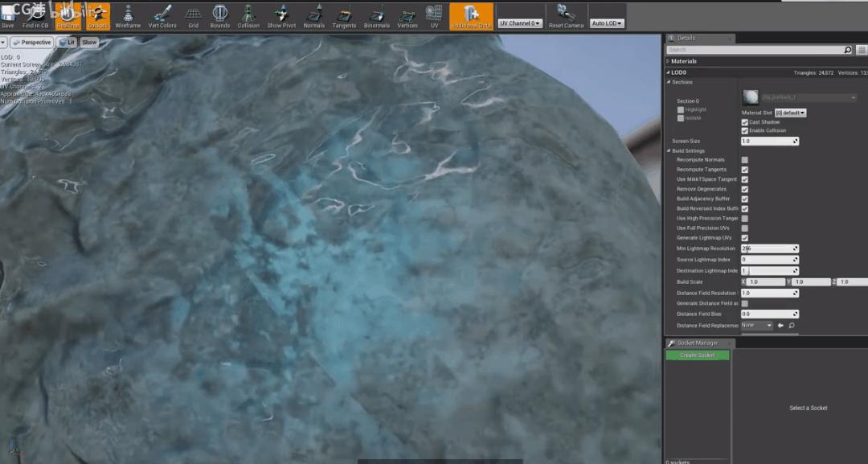This screenshot has width=868, height=464.
Task: Display mesh Normals
Action: pos(314,16)
